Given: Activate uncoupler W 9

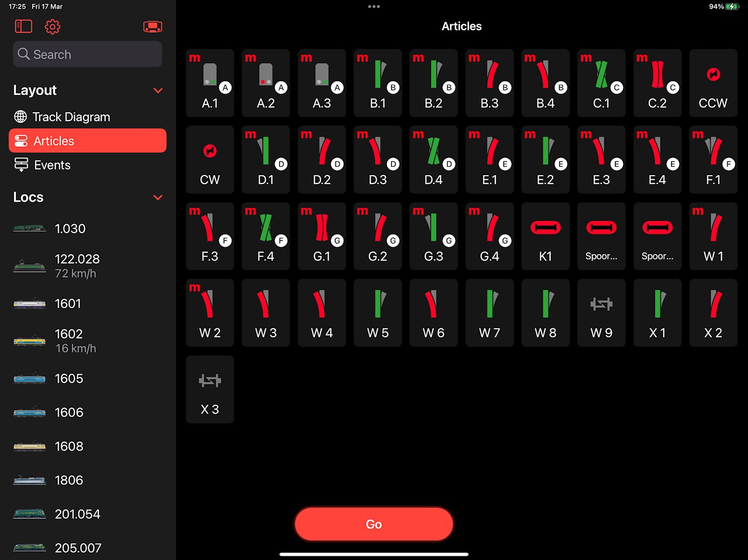Looking at the screenshot, I should (602, 313).
